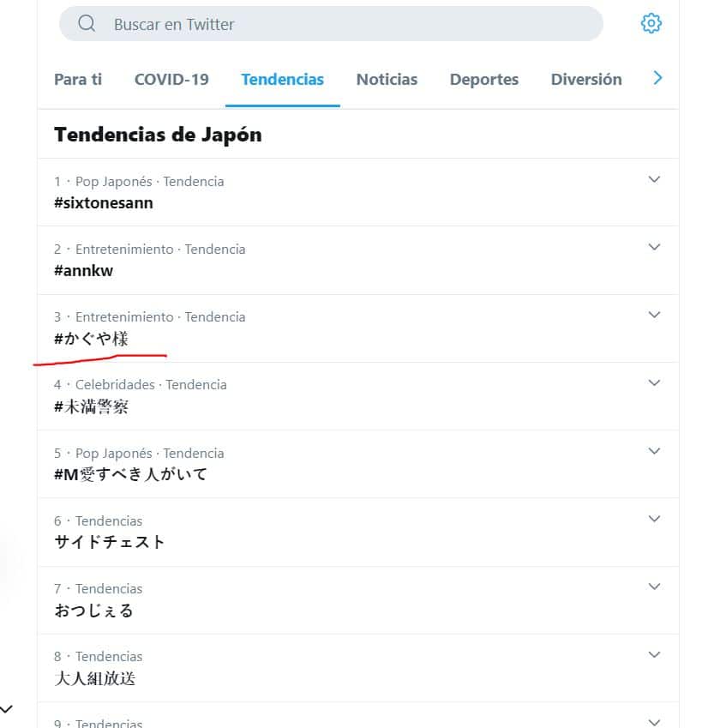Image resolution: width=702 pixels, height=728 pixels.
Task: Open the COVID-19 tab
Action: (171, 80)
